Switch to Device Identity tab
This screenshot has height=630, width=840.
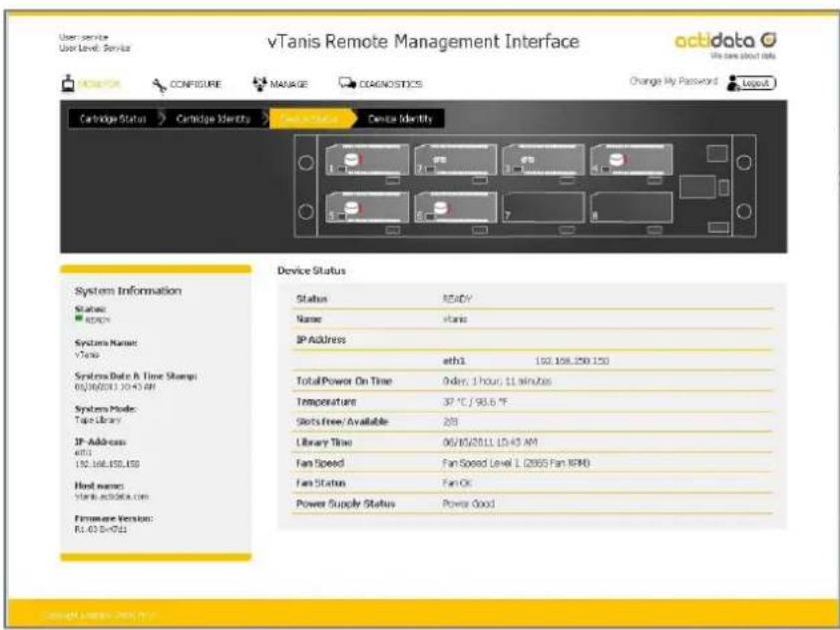(400, 119)
